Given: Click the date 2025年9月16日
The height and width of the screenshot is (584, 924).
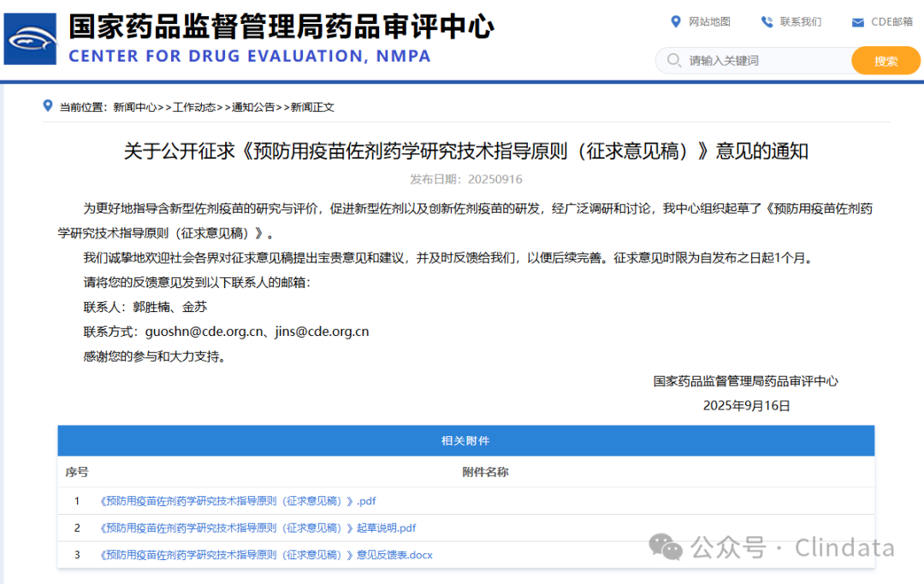Looking at the screenshot, I should [746, 405].
